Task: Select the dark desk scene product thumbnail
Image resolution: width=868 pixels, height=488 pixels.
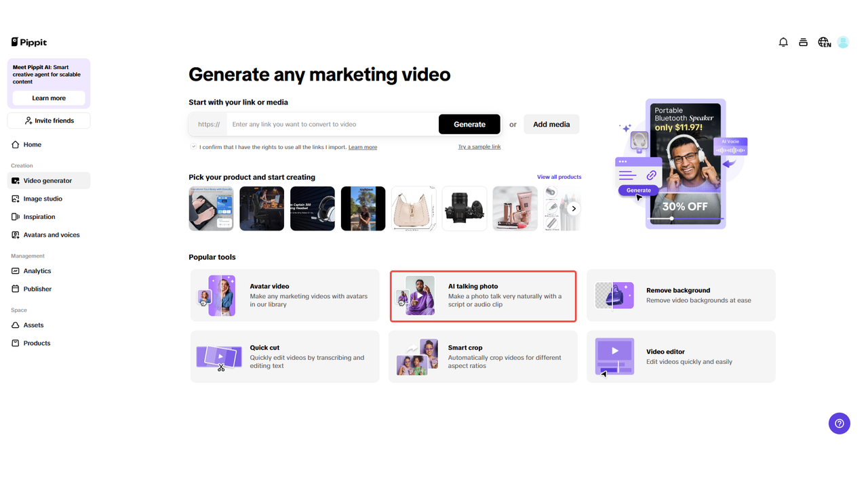Action: point(262,209)
